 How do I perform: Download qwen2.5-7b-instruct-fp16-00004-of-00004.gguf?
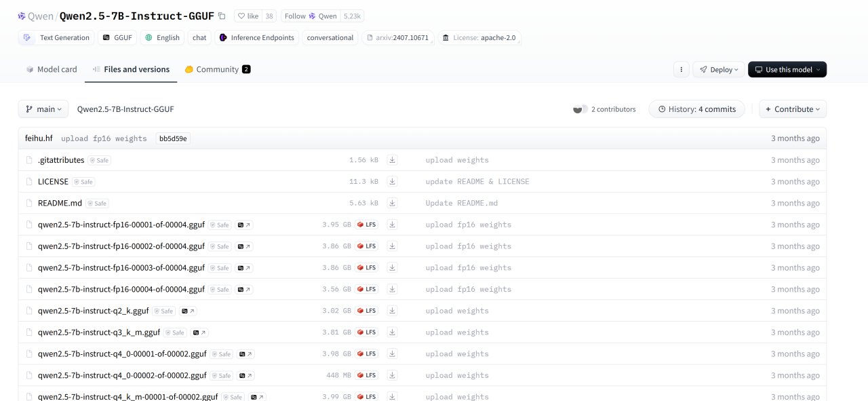pos(392,289)
